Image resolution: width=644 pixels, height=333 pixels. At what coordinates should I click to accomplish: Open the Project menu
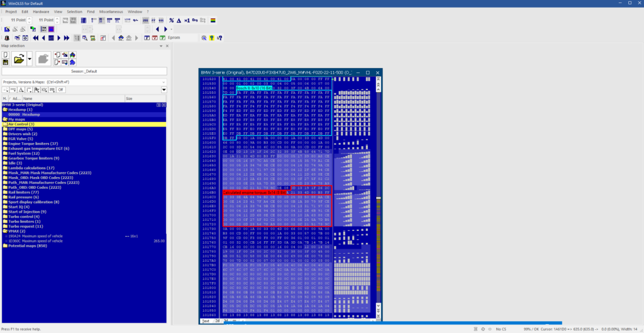click(x=11, y=11)
